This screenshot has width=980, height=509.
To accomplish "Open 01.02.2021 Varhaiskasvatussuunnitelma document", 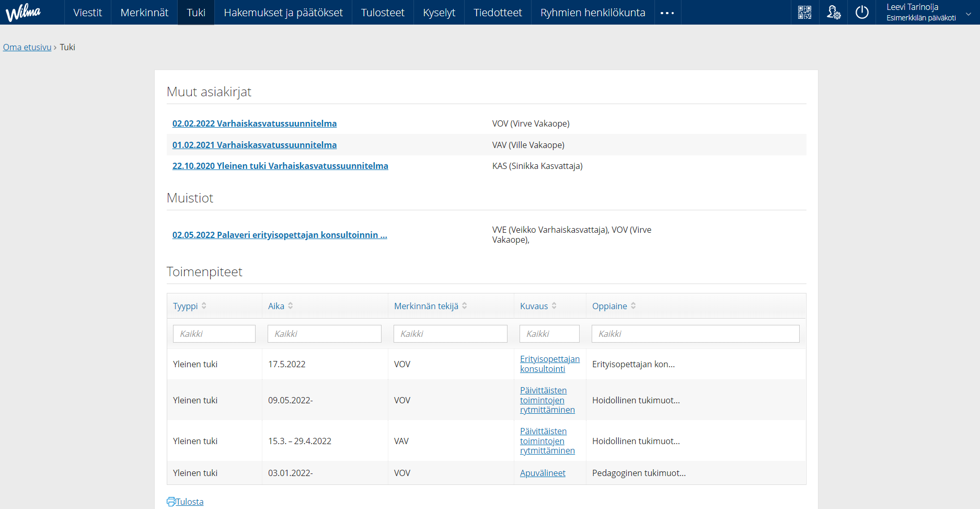I will coord(255,145).
